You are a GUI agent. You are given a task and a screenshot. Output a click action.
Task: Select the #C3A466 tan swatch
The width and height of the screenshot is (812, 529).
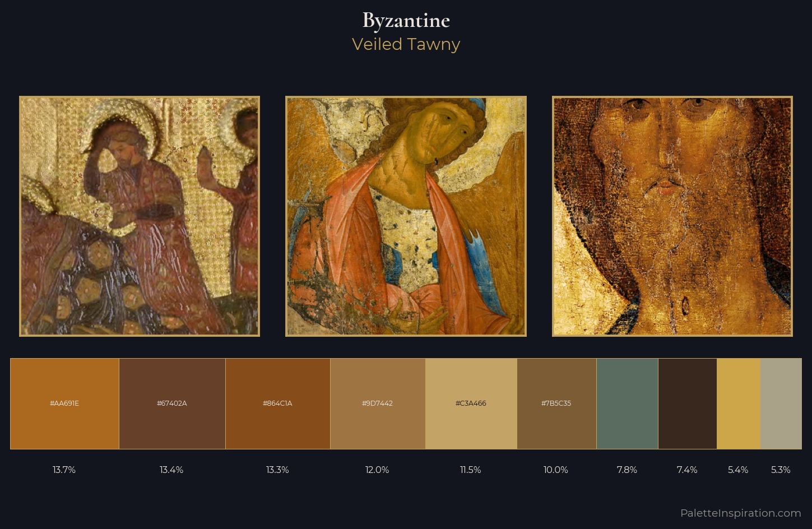(471, 403)
